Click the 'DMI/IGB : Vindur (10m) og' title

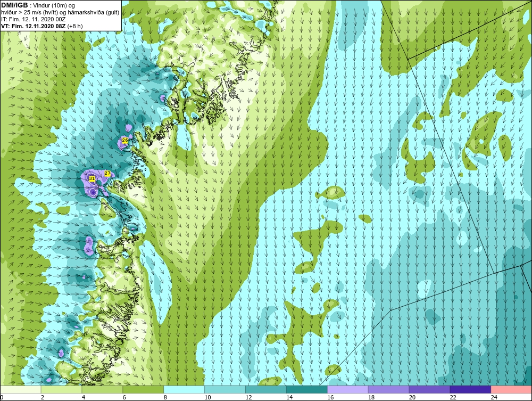(38, 5)
